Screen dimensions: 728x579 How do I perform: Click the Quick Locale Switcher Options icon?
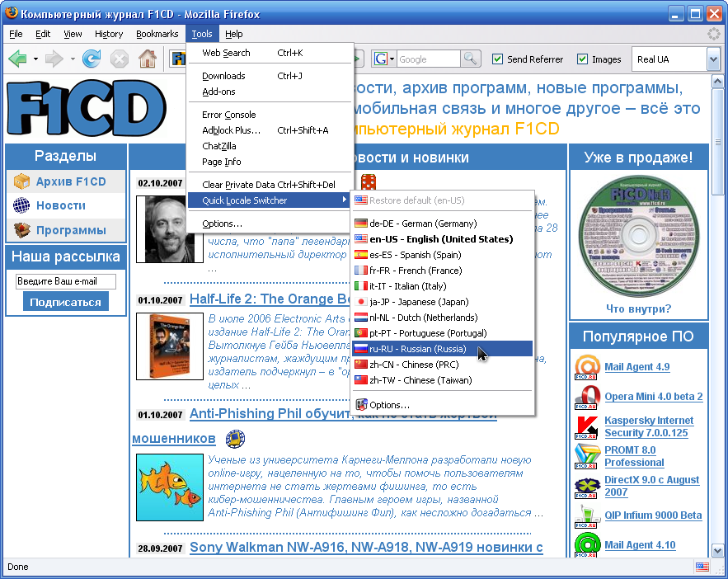[361, 405]
